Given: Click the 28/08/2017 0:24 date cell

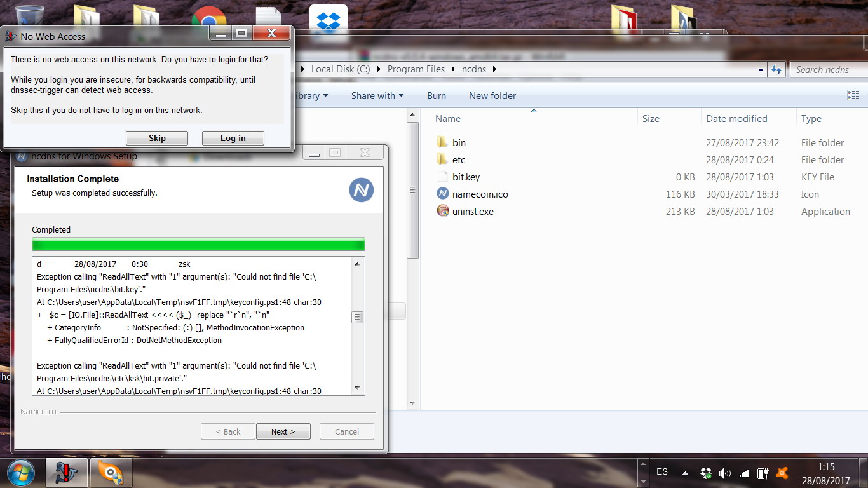Looking at the screenshot, I should (740, 160).
